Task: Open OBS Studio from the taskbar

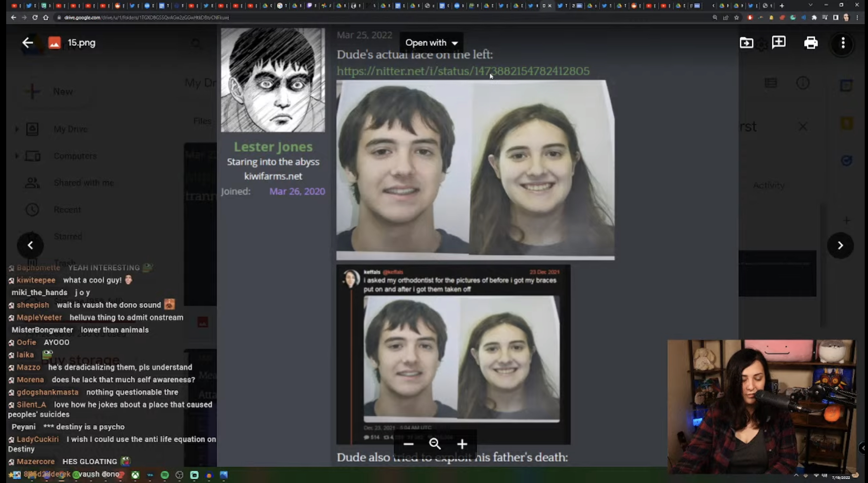Action: click(x=179, y=475)
